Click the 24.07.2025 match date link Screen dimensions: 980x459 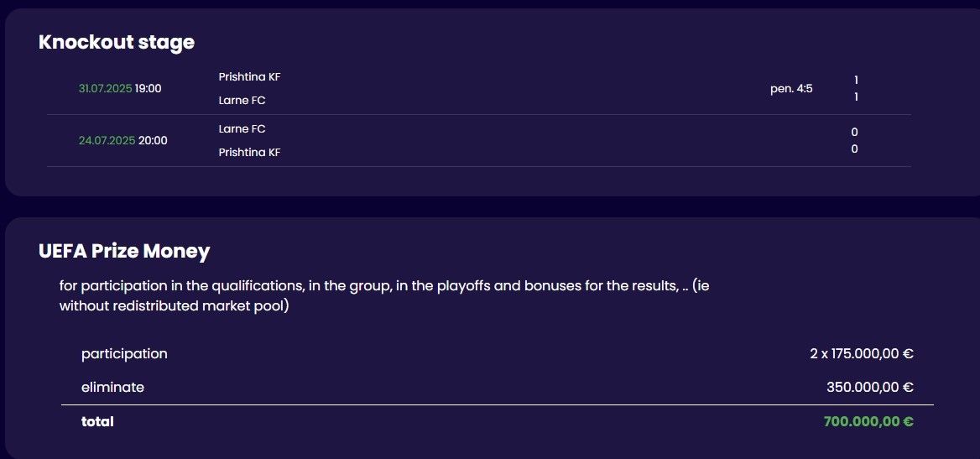(x=107, y=140)
